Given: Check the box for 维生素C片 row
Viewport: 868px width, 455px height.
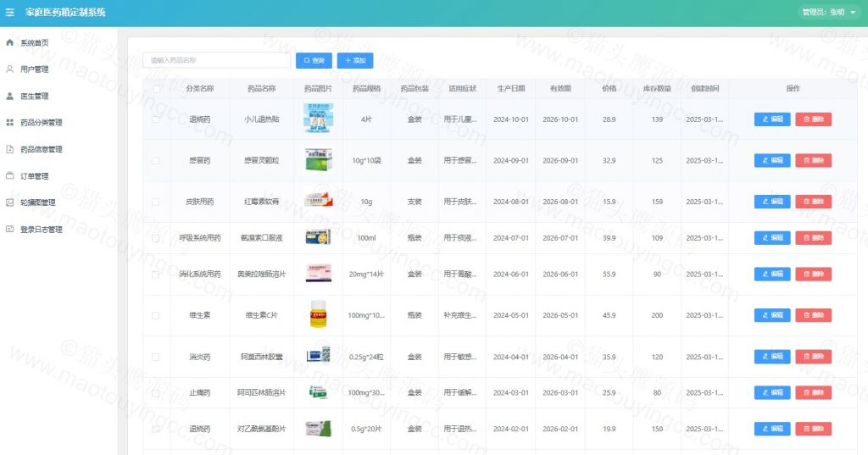Looking at the screenshot, I should coord(156,315).
